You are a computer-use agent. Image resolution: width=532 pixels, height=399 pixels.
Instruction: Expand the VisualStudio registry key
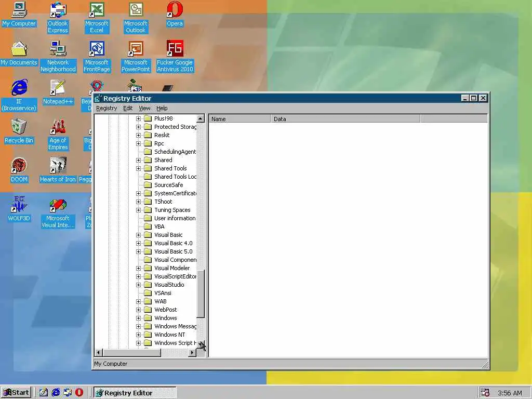[138, 285]
